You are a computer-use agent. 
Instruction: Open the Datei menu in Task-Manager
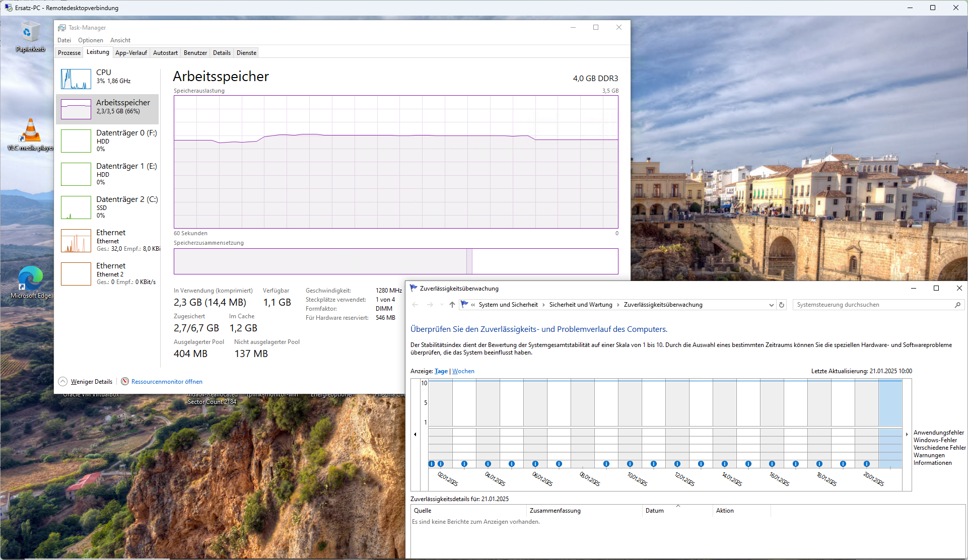coord(64,40)
